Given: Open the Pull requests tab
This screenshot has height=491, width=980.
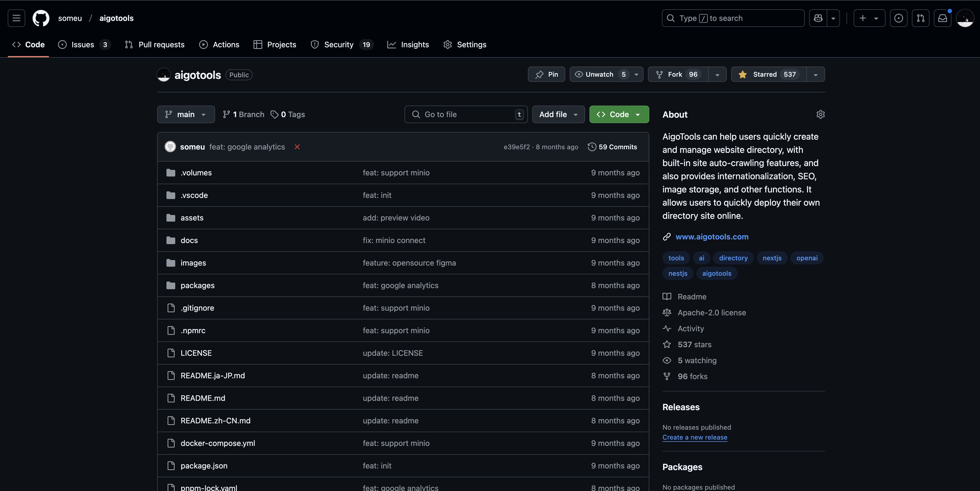Looking at the screenshot, I should (x=154, y=45).
